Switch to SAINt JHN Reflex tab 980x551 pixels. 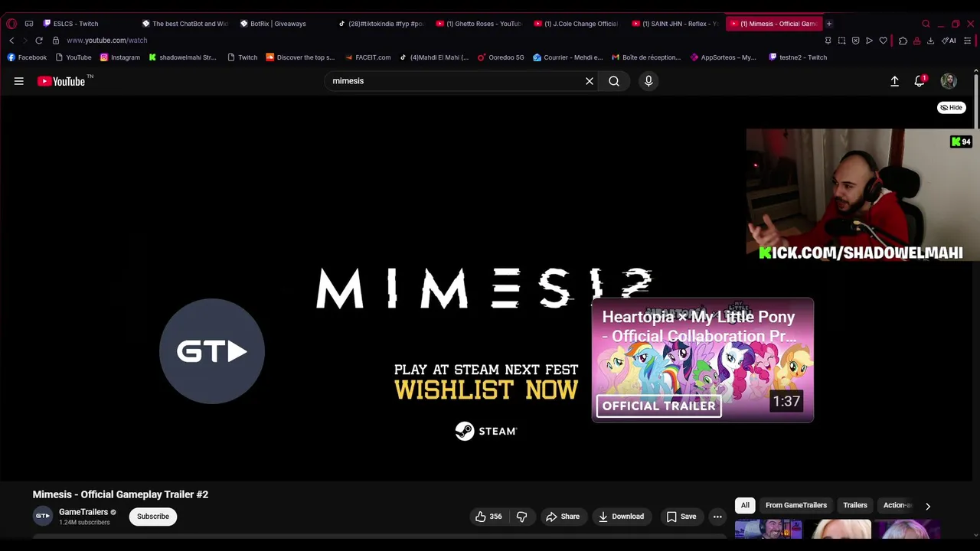click(x=674, y=24)
